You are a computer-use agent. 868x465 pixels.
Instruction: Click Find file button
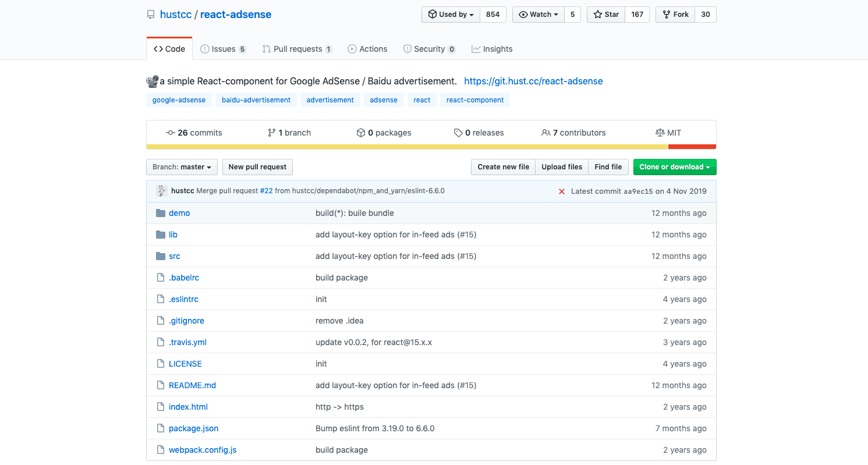coord(608,167)
